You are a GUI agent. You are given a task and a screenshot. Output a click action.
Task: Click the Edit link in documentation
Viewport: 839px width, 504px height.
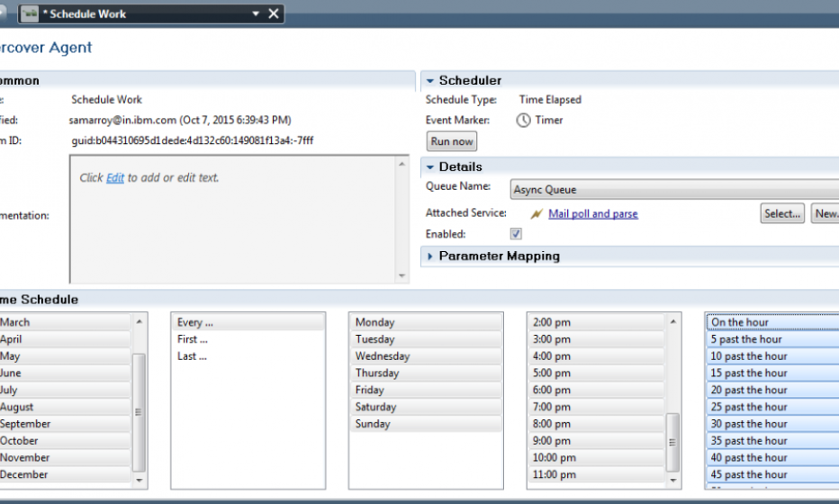click(x=115, y=178)
